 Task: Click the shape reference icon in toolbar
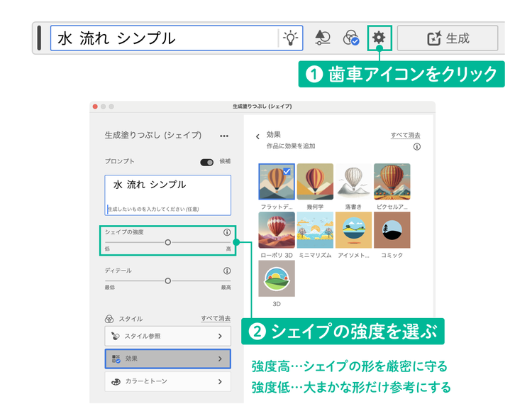click(322, 38)
